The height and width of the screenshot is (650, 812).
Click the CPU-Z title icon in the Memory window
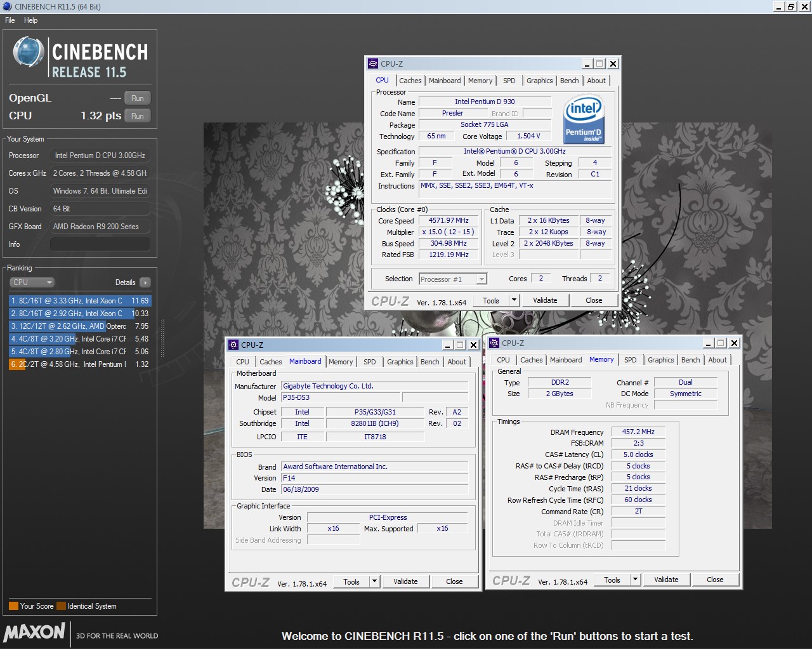tap(494, 343)
